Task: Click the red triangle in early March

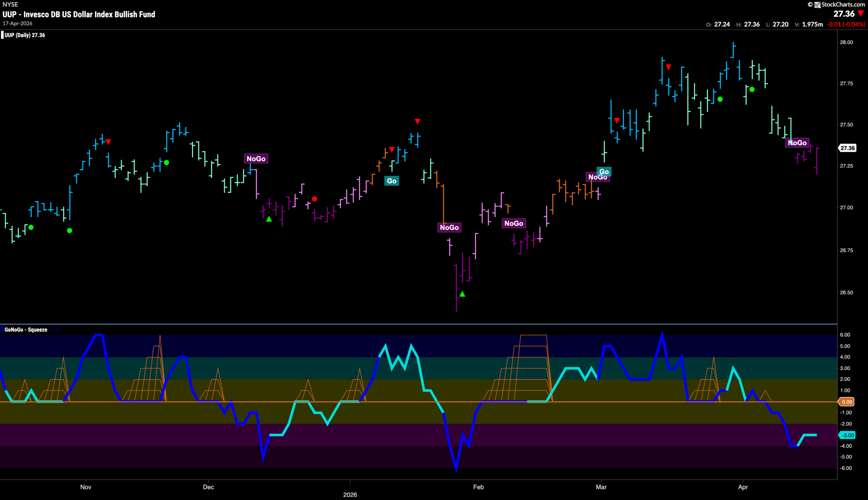Action: tap(617, 121)
